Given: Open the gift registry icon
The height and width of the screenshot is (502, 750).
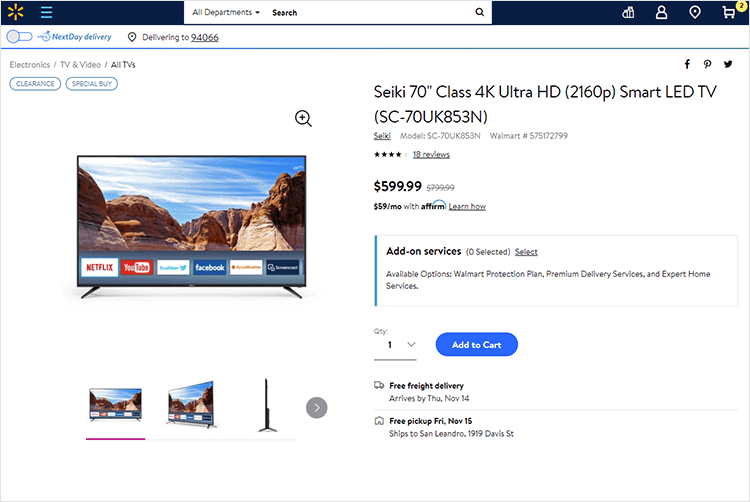Looking at the screenshot, I should (628, 12).
